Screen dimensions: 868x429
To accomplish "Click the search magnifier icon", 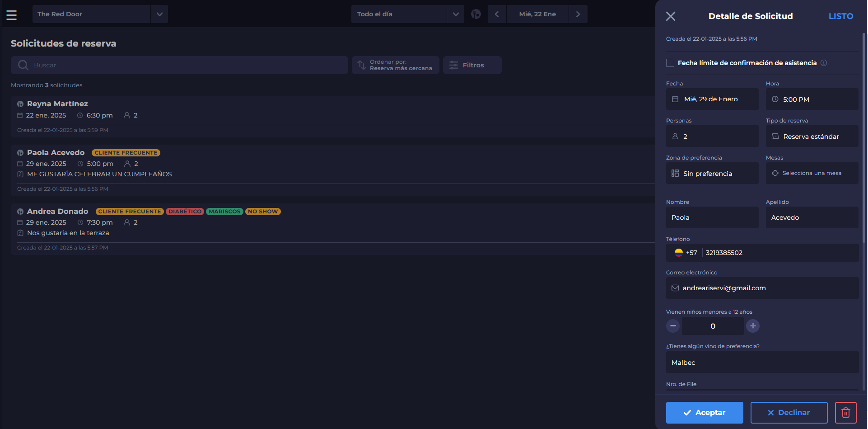I will [x=23, y=65].
